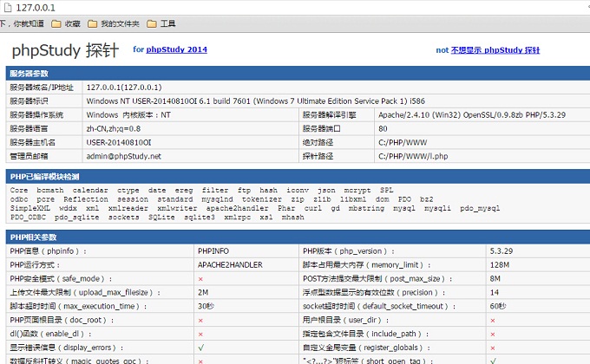Click the default_socket_timeout value 60秒
This screenshot has height=364, width=590.
pos(498,307)
